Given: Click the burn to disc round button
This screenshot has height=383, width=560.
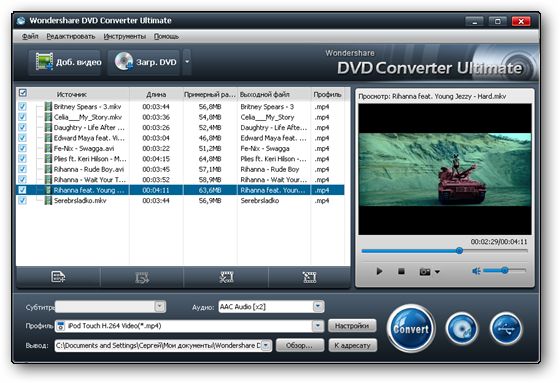Looking at the screenshot, I should click(x=461, y=328).
